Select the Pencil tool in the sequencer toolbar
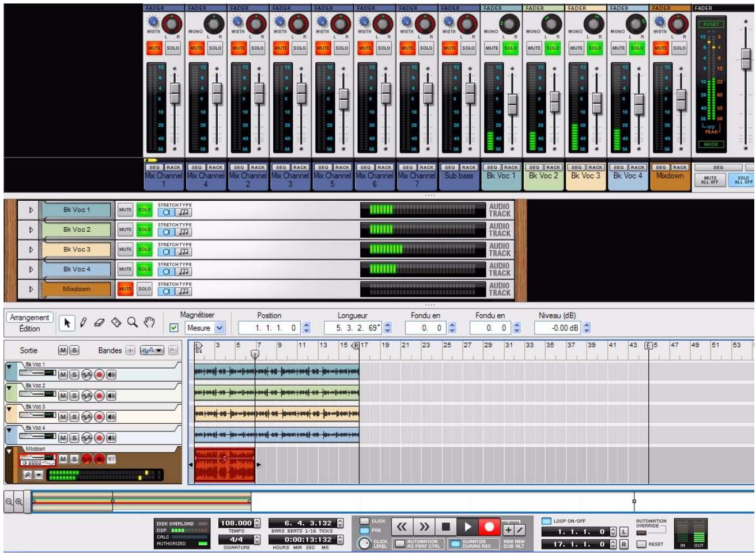The height and width of the screenshot is (553, 756). [84, 323]
